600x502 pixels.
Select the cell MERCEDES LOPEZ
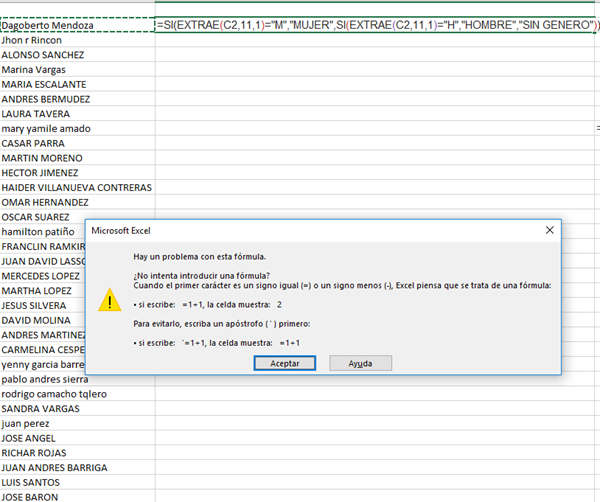click(42, 276)
